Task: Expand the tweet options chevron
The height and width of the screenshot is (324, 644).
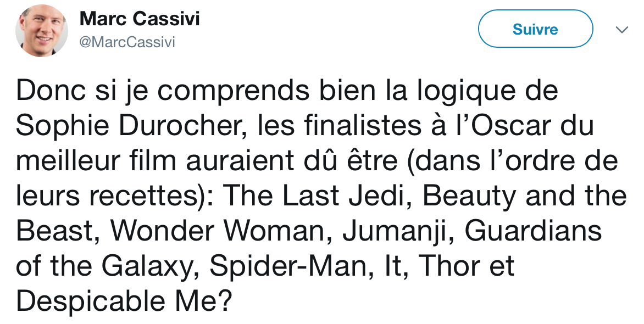Action: click(x=622, y=30)
